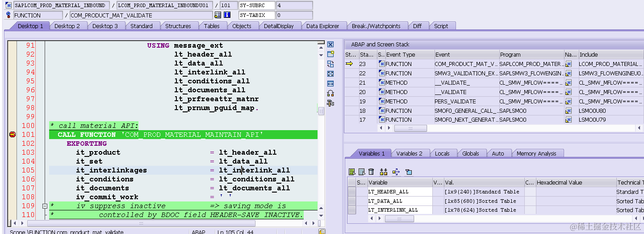
Task: Click the LT_DATA_ALL variable cell
Action: 400,201
